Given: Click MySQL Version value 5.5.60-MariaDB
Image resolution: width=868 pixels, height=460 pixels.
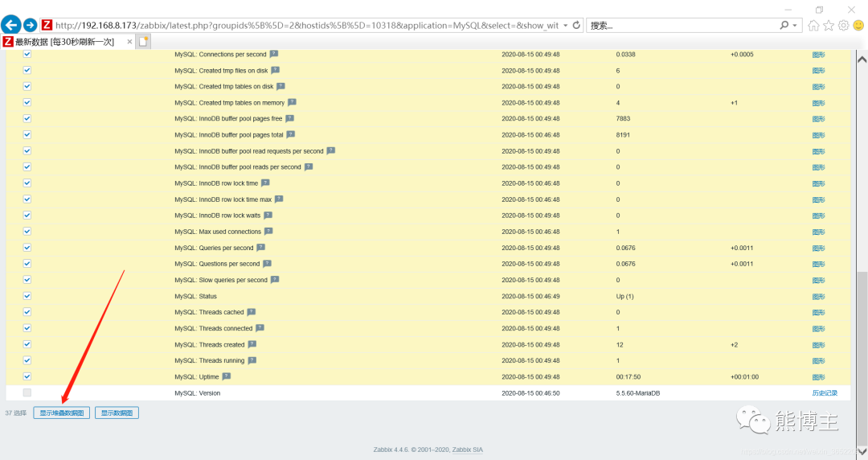Looking at the screenshot, I should point(637,393).
